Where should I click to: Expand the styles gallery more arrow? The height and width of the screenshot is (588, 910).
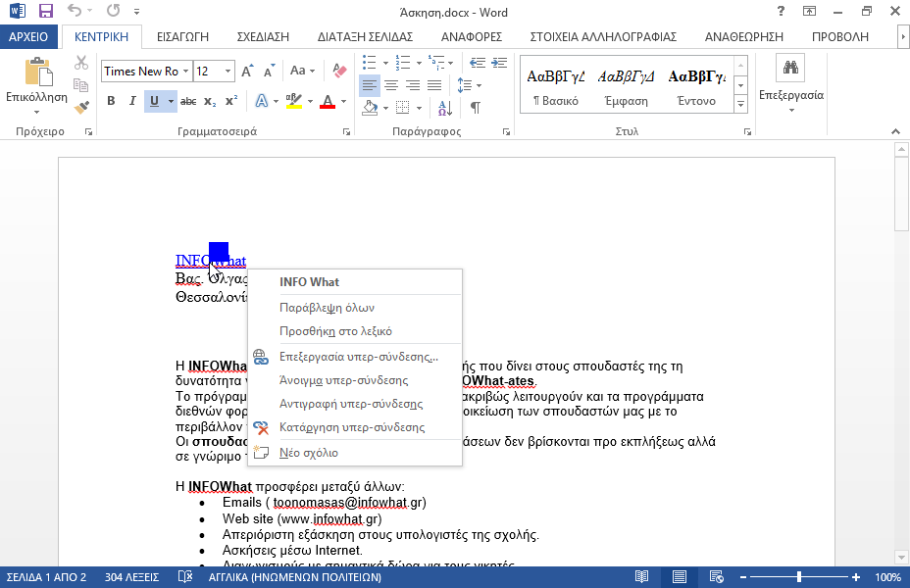[x=740, y=105]
